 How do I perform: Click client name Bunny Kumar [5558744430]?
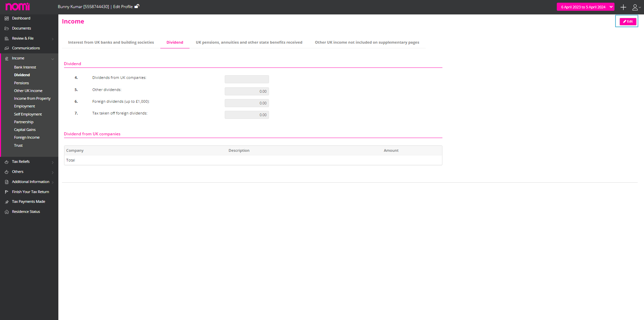coord(83,7)
